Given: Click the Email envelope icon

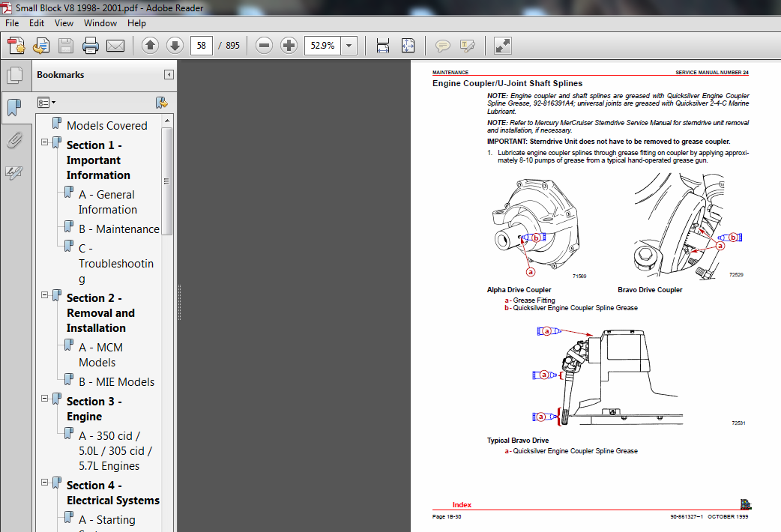Looking at the screenshot, I should (x=115, y=46).
